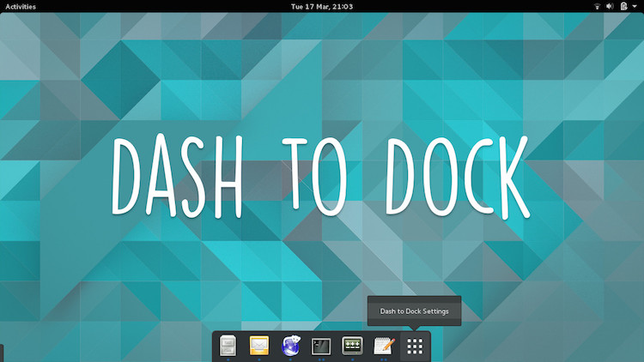
Task: Open the web browser globe icon
Action: click(x=290, y=346)
